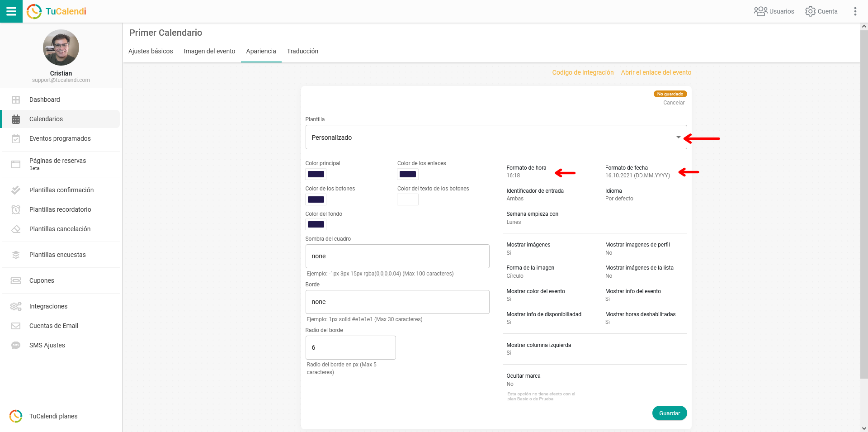
Task: Open the Formato de hora selector
Action: (526, 171)
